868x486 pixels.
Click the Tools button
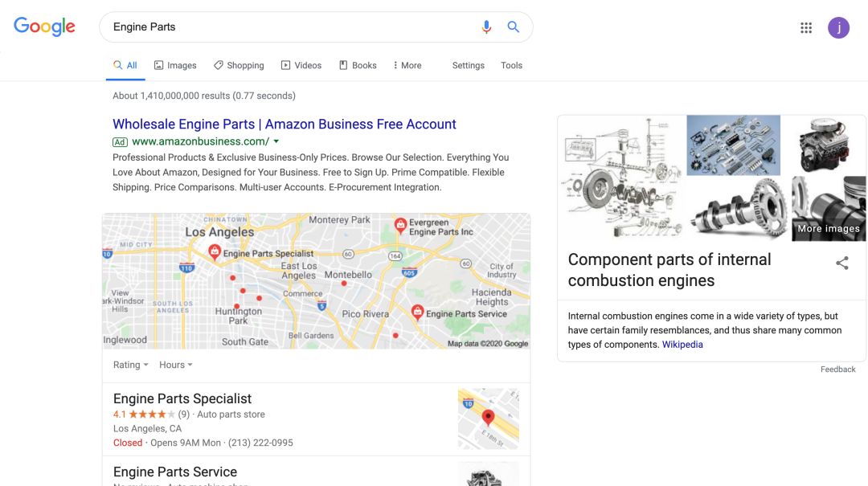point(511,65)
